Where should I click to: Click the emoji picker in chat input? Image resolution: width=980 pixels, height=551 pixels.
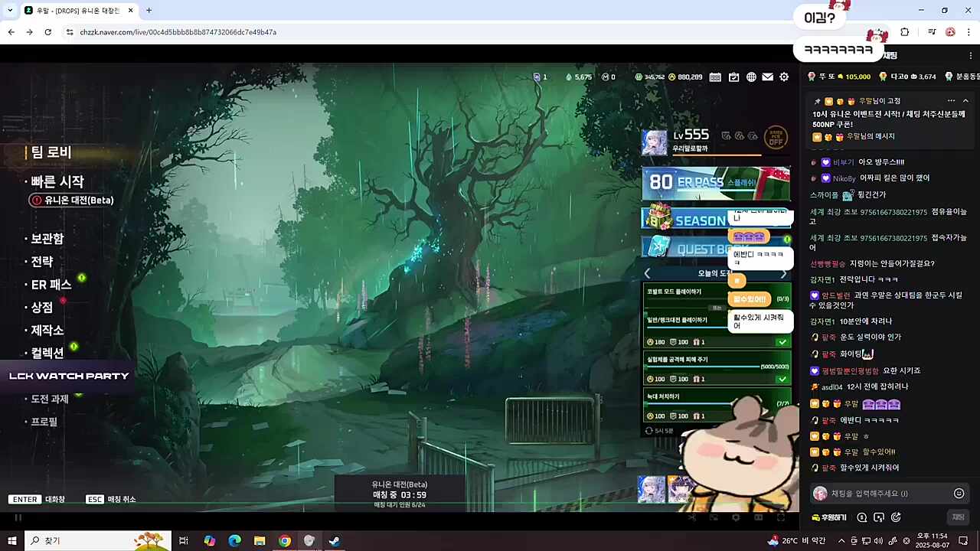pyautogui.click(x=959, y=494)
